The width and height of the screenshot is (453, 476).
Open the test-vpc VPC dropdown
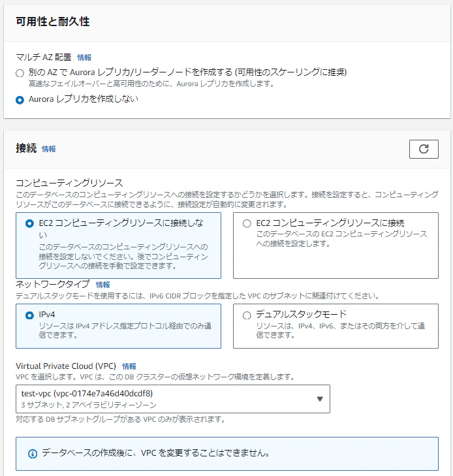point(172,399)
